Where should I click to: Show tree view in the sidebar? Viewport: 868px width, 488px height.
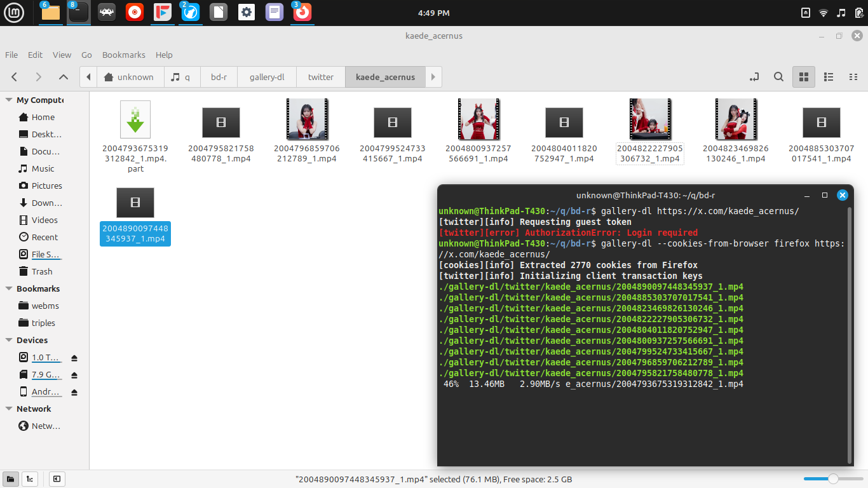29,479
